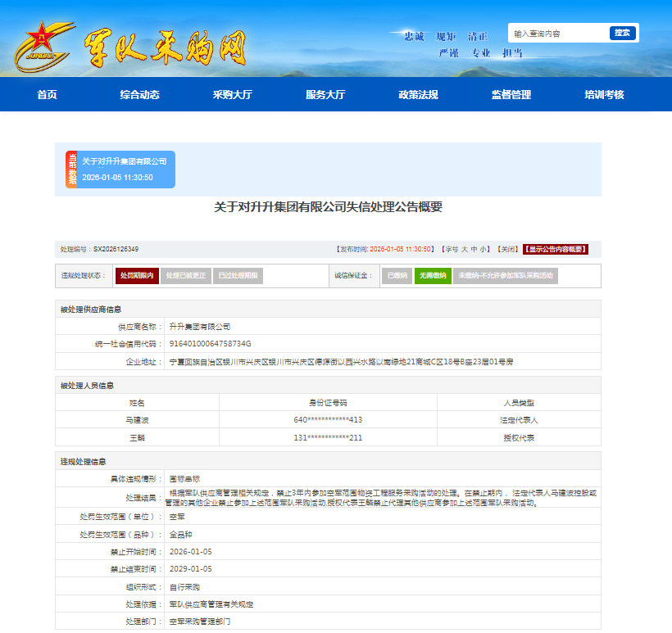
Task: Click the red 显示公告内容概要 button
Action: pos(556,249)
